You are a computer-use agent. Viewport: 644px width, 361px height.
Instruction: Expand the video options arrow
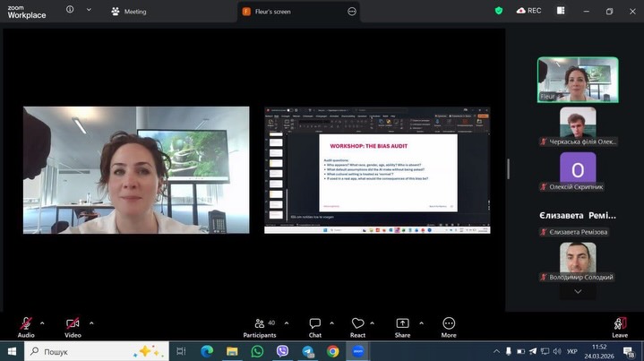click(91, 322)
